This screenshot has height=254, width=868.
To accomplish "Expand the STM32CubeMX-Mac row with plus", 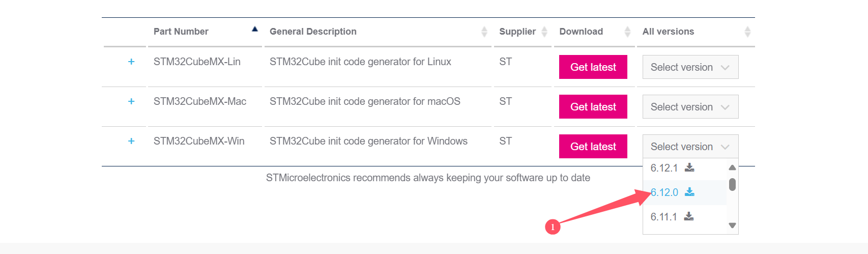I will coord(131,101).
